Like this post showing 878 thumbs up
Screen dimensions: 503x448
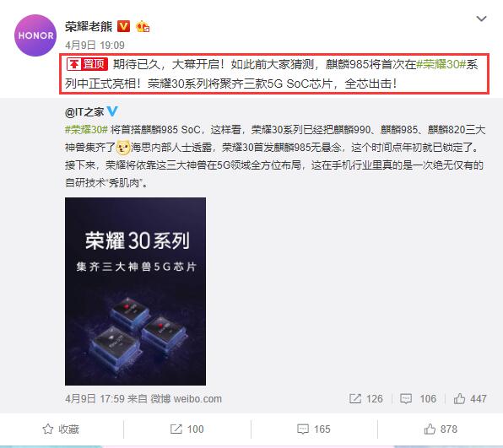point(441,429)
